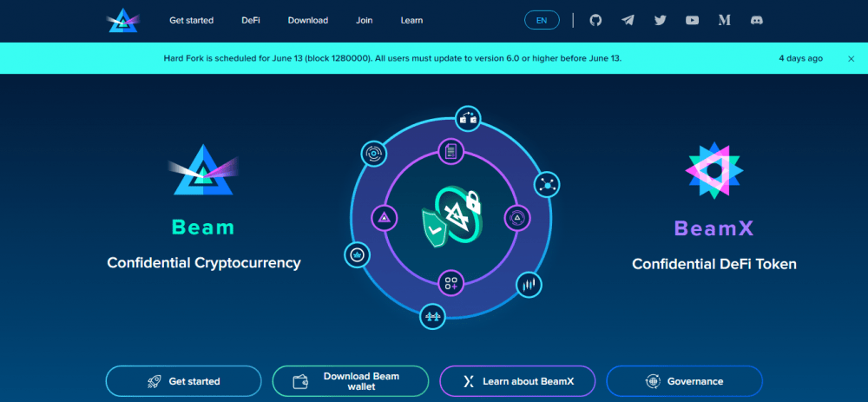Click the 'BeamX' heading text

tap(713, 227)
